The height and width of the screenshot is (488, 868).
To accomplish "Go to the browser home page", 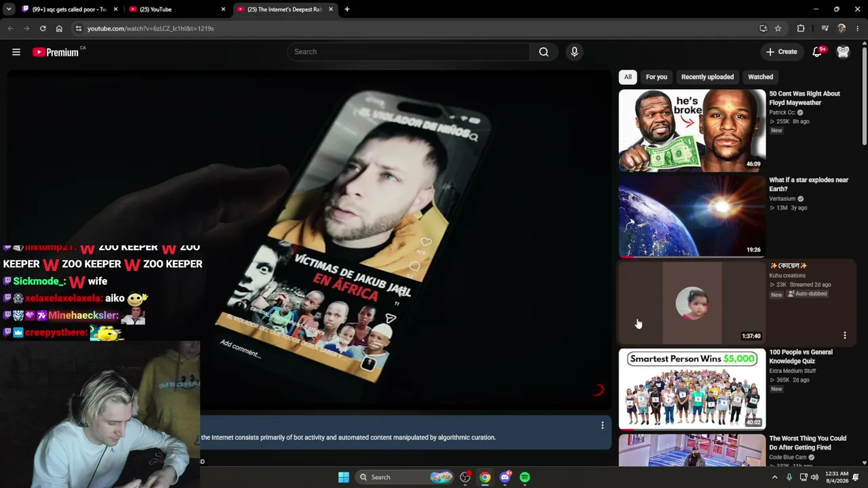I will tap(59, 28).
